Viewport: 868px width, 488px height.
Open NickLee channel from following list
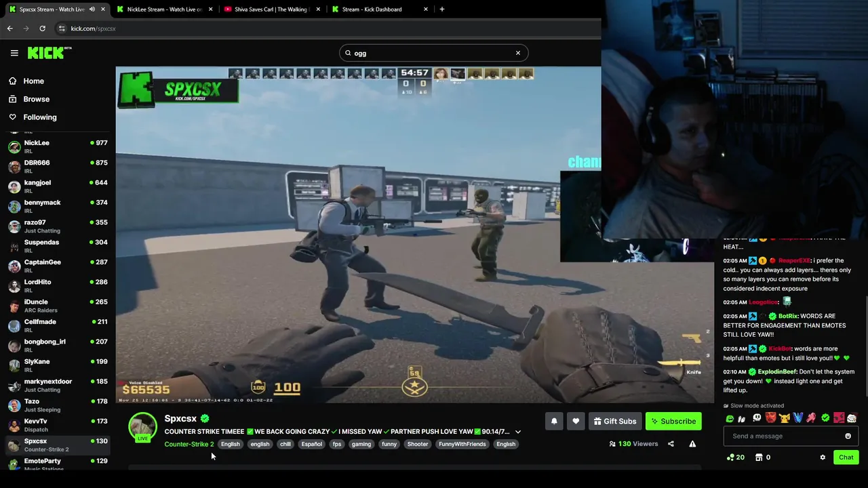[x=58, y=146]
